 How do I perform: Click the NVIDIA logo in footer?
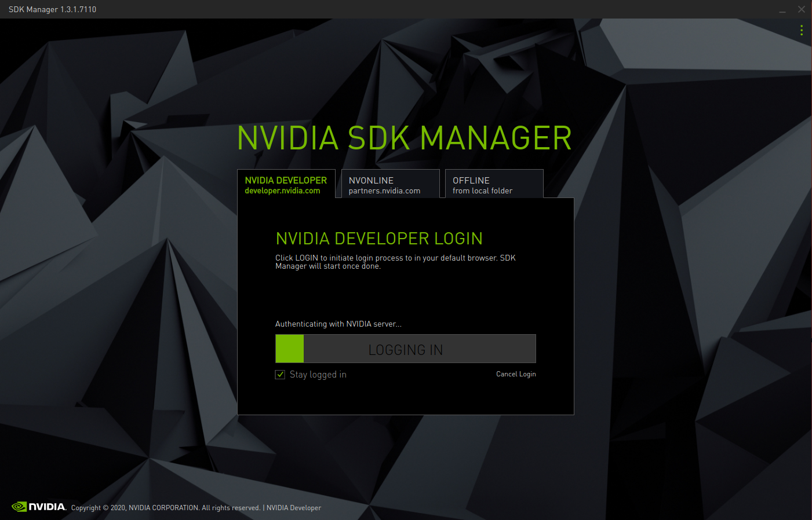point(39,507)
